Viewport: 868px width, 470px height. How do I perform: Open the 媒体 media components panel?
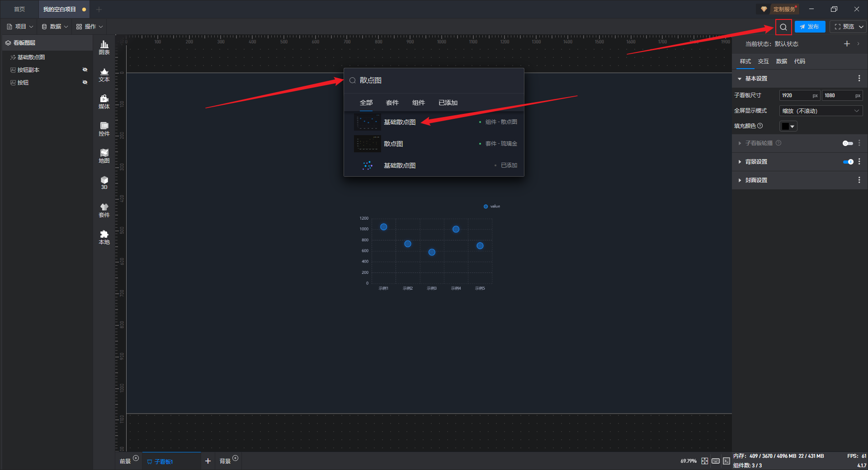[x=104, y=102]
